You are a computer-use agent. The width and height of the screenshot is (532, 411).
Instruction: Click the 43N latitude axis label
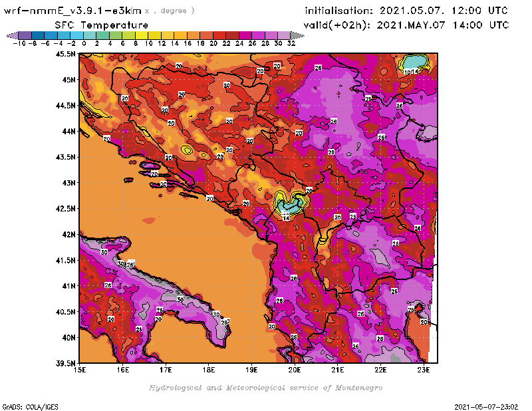(68, 183)
